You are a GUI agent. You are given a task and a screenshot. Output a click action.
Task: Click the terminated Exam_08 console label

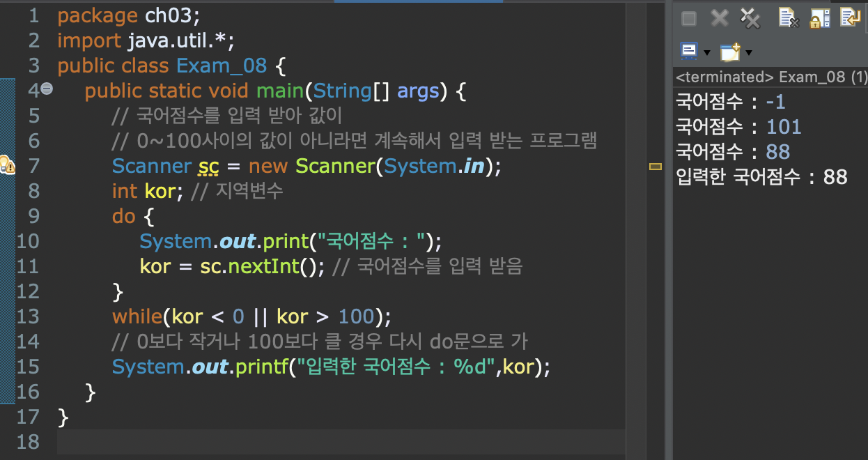771,77
